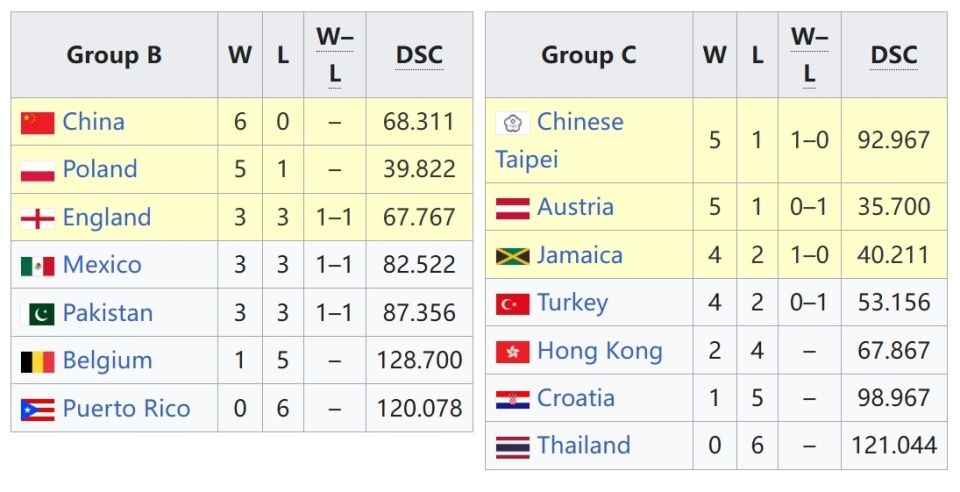Click the W–L header in Group C
960x492 pixels.
pyautogui.click(x=809, y=55)
